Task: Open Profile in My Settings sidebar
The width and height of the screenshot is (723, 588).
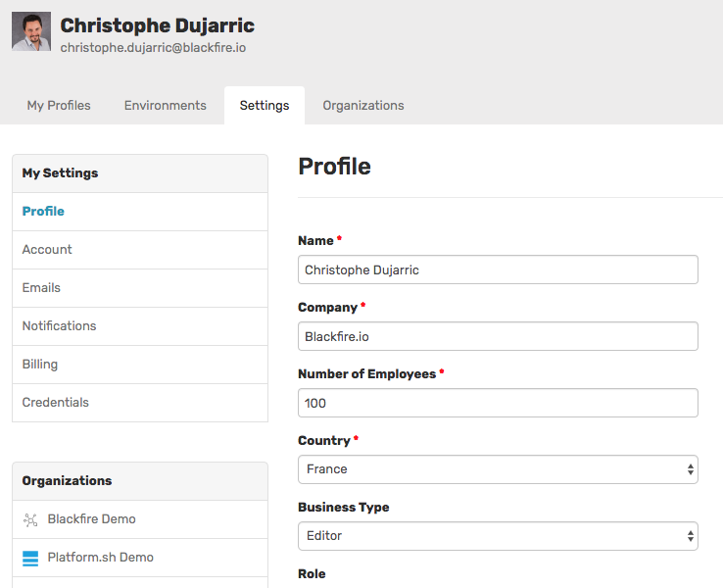Action: pyautogui.click(x=140, y=212)
